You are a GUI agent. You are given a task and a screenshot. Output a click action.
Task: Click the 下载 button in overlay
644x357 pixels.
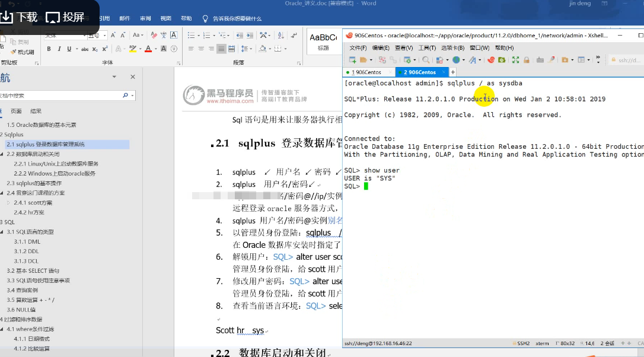click(x=19, y=17)
